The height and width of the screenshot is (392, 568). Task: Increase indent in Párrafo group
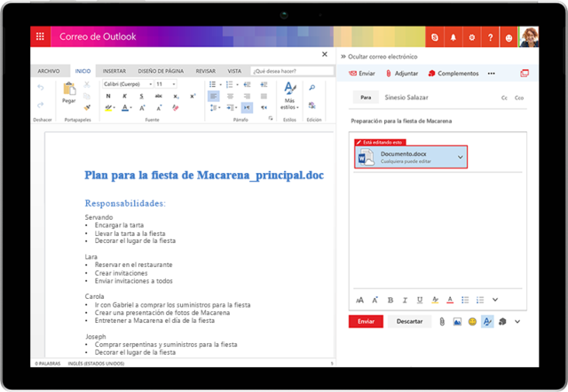pyautogui.click(x=264, y=84)
